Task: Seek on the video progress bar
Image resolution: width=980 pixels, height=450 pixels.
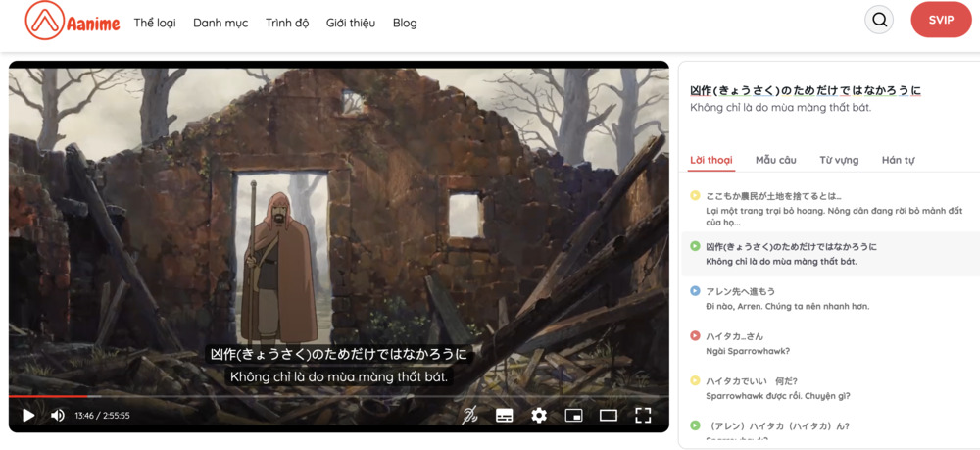Action: pos(294,396)
